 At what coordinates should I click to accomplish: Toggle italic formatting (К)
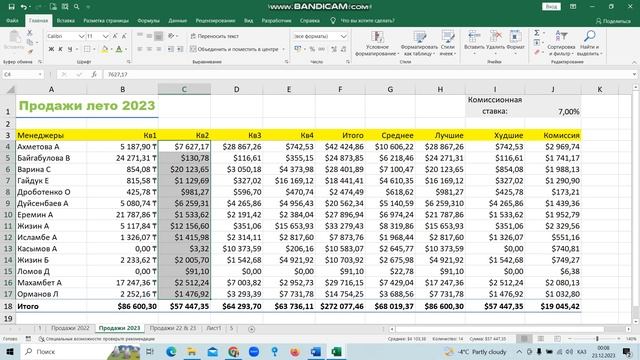click(60, 49)
